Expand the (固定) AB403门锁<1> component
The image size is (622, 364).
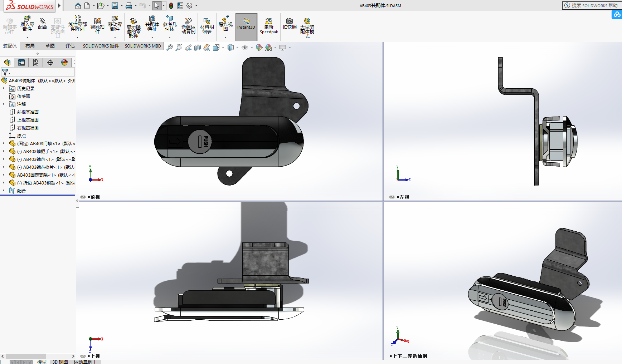(4, 143)
